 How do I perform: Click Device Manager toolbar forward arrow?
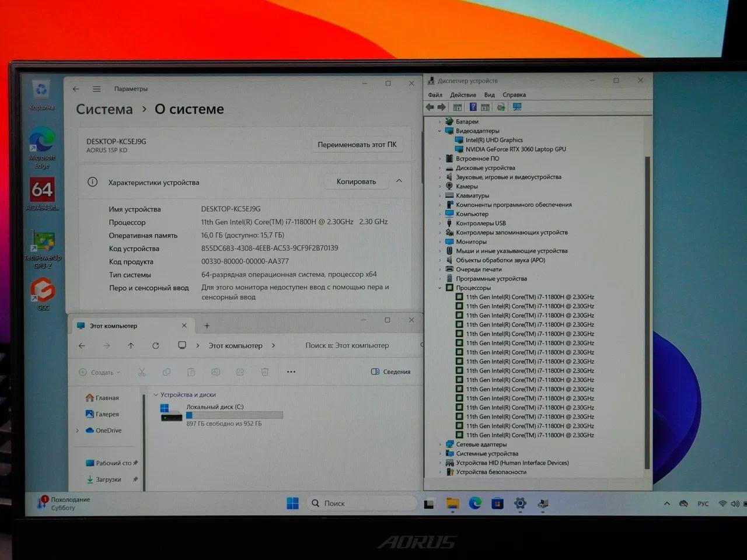(x=441, y=107)
